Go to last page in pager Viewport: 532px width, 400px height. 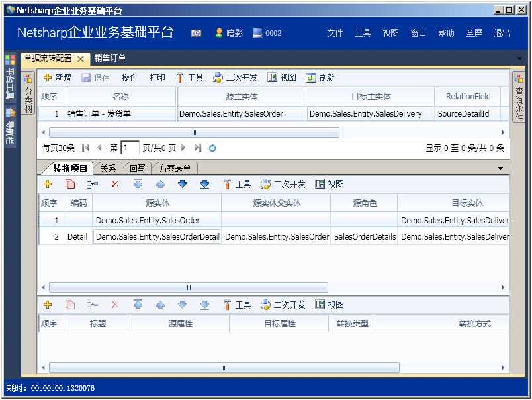pos(198,148)
